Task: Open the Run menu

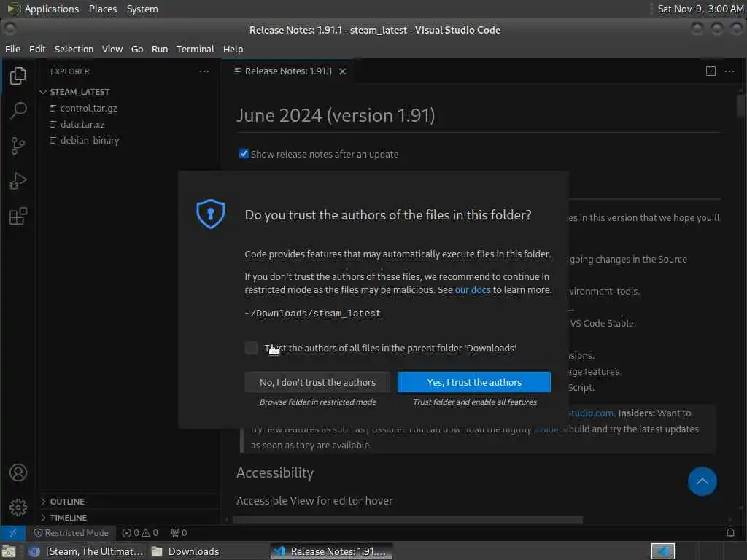Action: [x=160, y=49]
